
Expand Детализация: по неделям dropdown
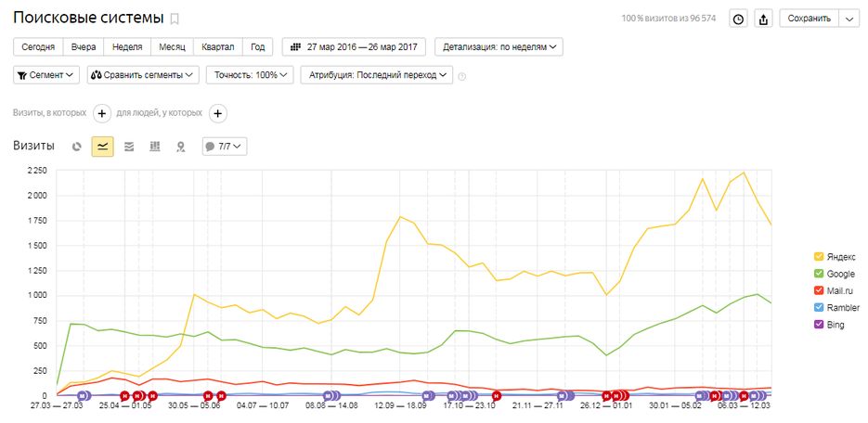click(499, 47)
